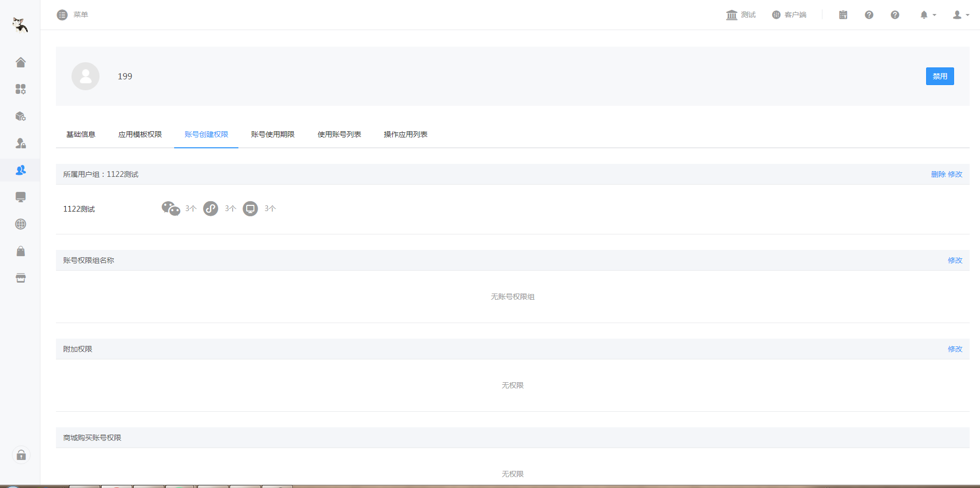The height and width of the screenshot is (488, 980).
Task: Click the 测试 bank icon in header
Action: click(732, 15)
